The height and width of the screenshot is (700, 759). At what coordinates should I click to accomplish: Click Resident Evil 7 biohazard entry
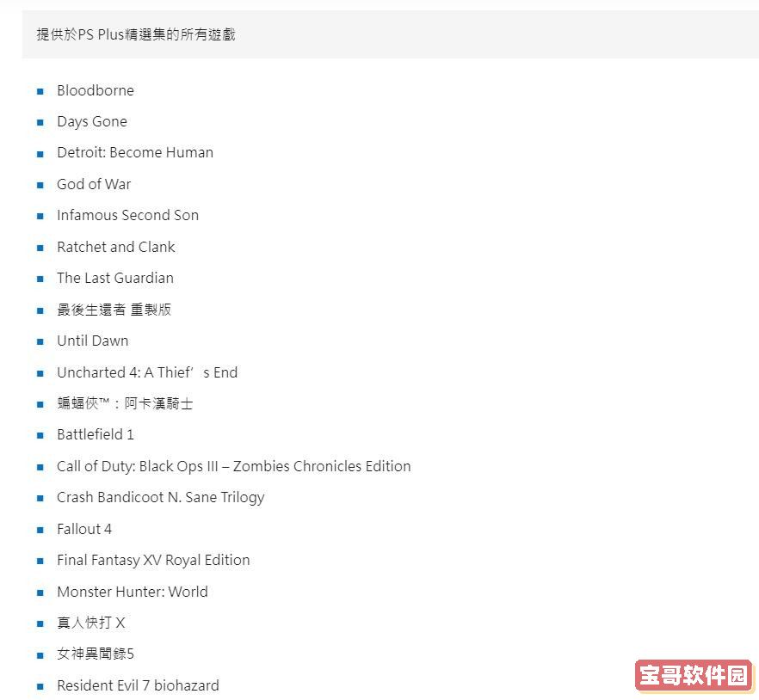pos(138,685)
